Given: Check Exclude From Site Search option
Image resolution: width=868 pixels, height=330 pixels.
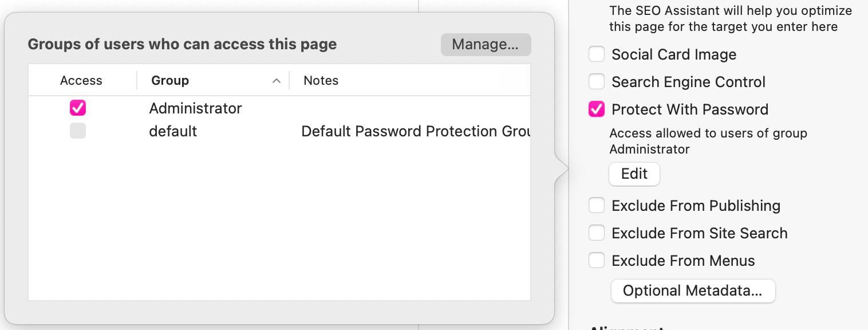Looking at the screenshot, I should pos(597,233).
